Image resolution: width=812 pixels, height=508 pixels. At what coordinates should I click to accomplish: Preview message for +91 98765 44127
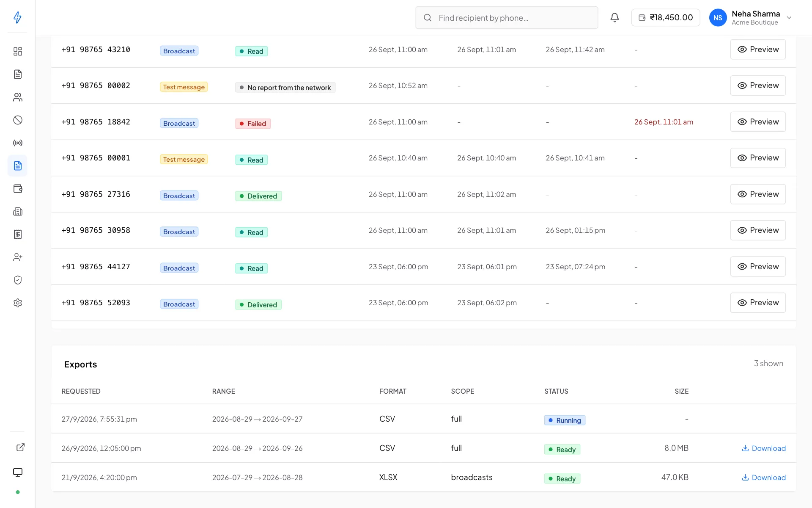[758, 267]
